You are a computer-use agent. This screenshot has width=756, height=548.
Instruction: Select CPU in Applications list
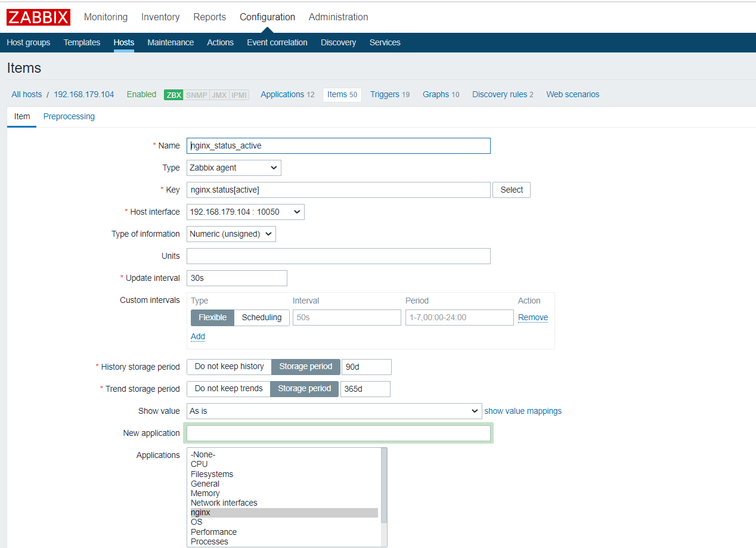[284, 464]
